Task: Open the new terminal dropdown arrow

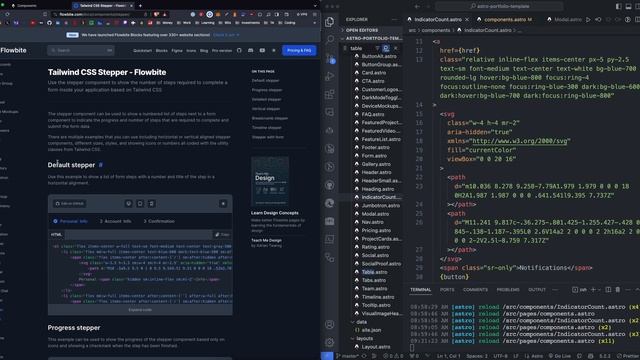Action: (x=599, y=289)
